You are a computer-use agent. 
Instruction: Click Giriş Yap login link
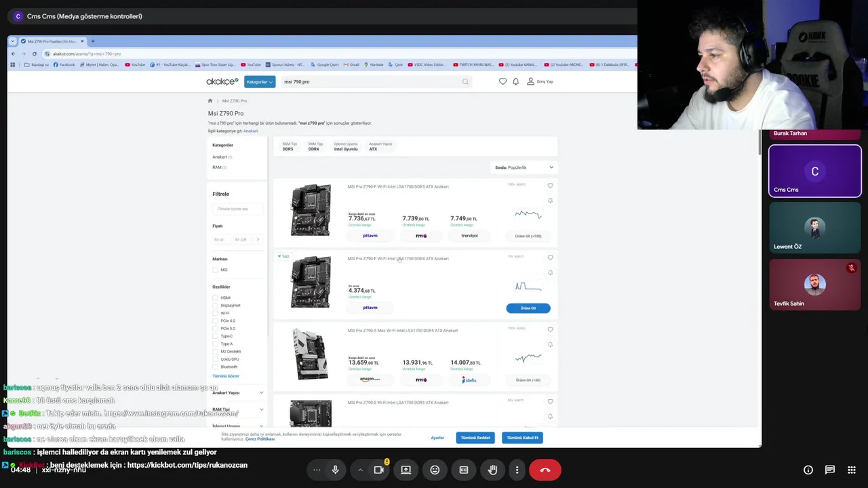(540, 81)
